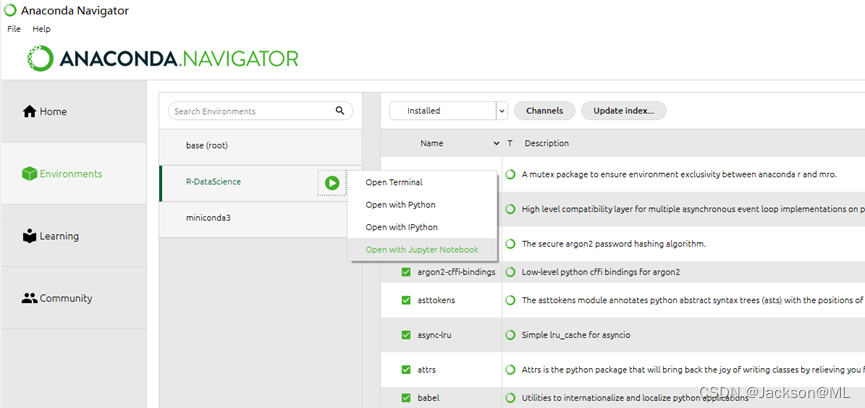Click the type circle for argon2 password hashing row
The width and height of the screenshot is (865, 408).
point(510,244)
